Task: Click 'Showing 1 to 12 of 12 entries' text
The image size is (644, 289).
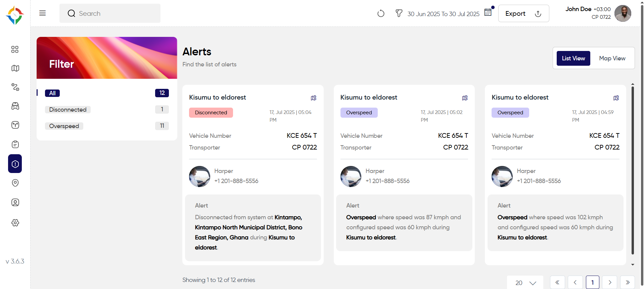Action: (219, 280)
